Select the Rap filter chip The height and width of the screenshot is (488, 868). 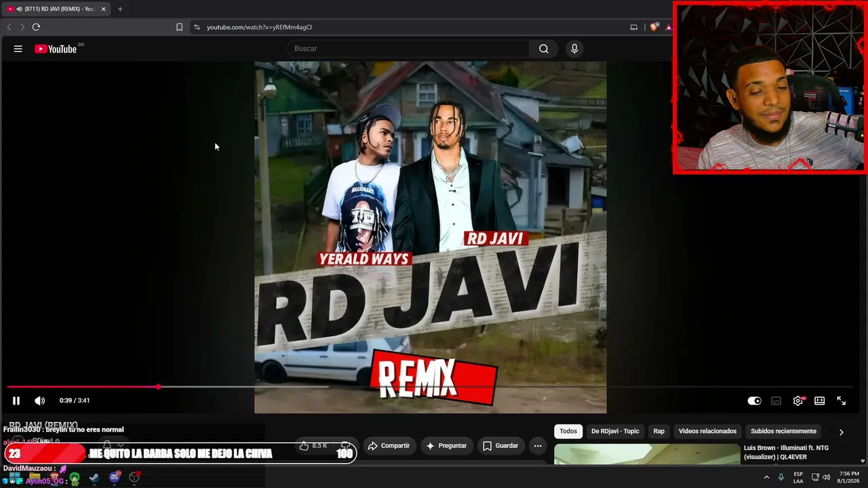(659, 431)
